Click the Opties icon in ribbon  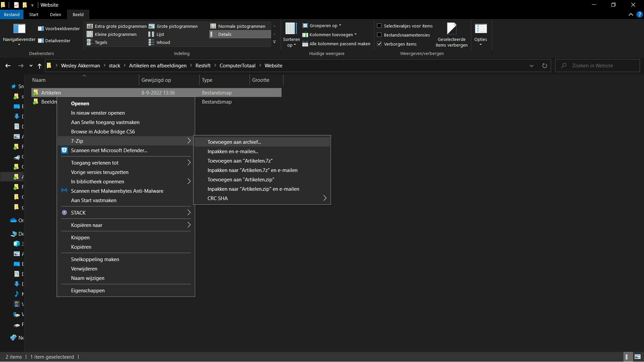coord(480,29)
